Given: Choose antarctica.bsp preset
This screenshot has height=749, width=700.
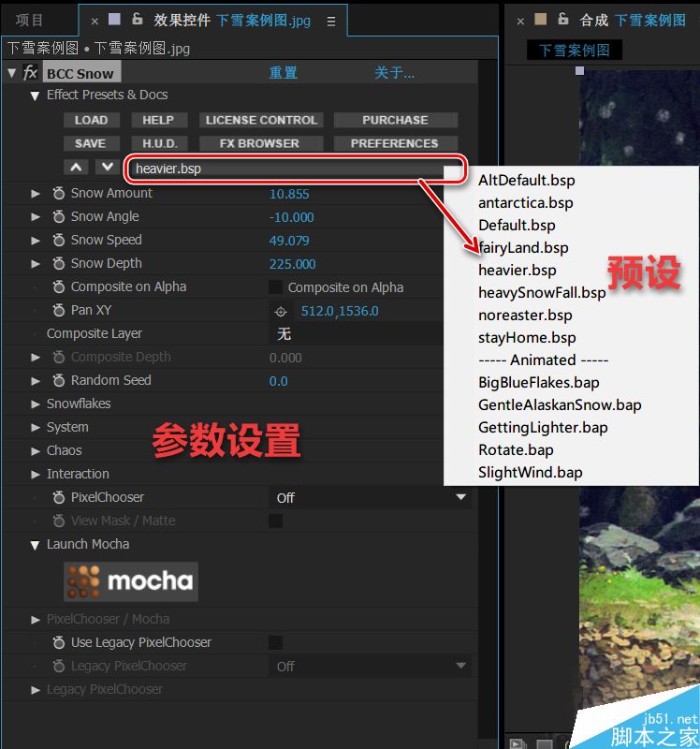Looking at the screenshot, I should point(525,202).
